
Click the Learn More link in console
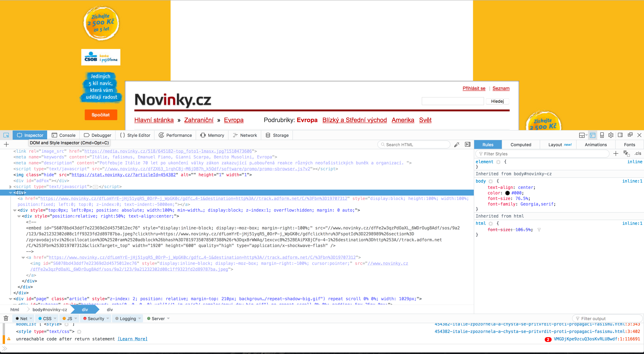coord(133,339)
